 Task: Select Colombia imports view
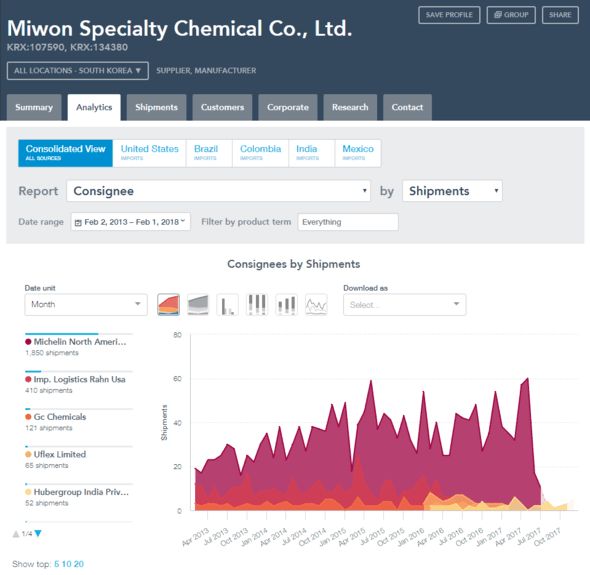260,153
